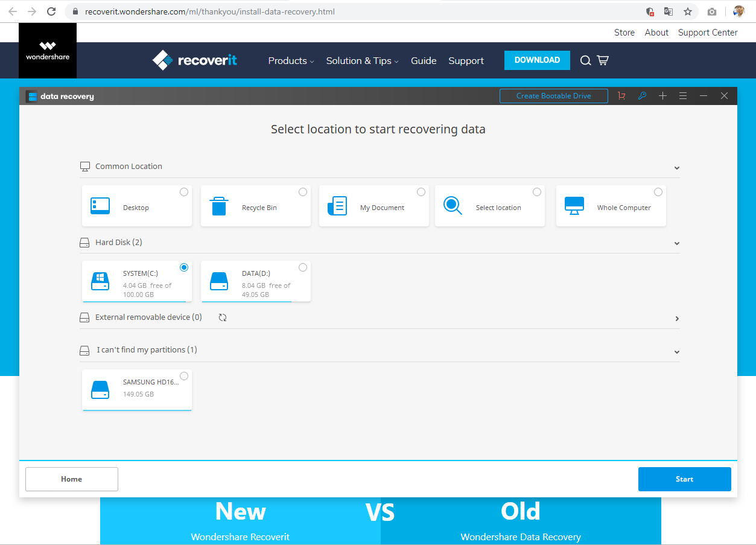Viewport: 756px width, 545px height.
Task: Open the hamburger menu in data recovery
Action: click(683, 96)
